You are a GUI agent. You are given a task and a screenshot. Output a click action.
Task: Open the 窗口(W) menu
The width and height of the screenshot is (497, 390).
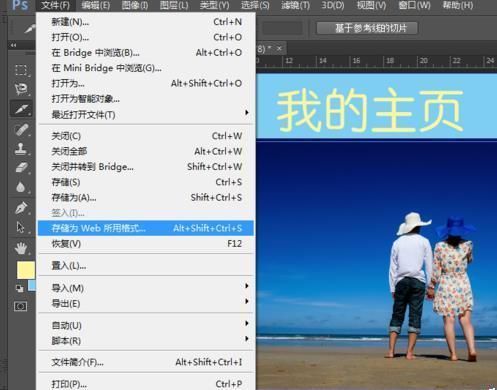414,5
